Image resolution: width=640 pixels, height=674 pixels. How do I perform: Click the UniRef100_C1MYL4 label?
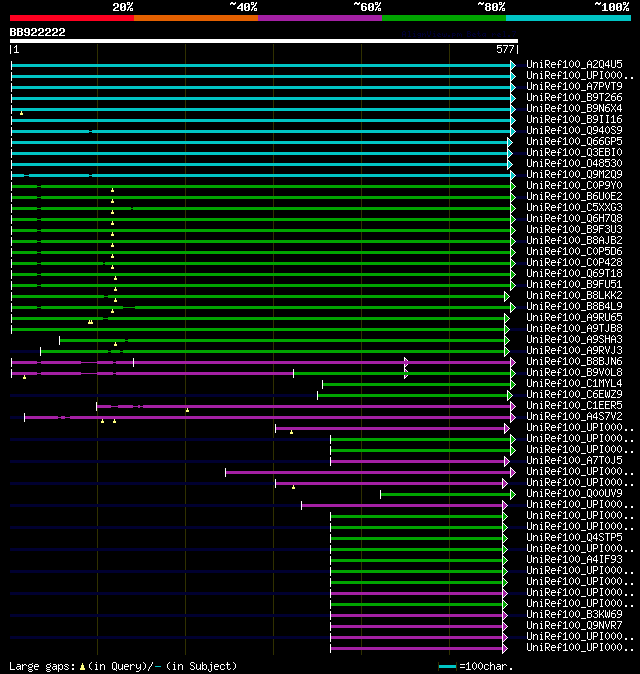(574, 383)
